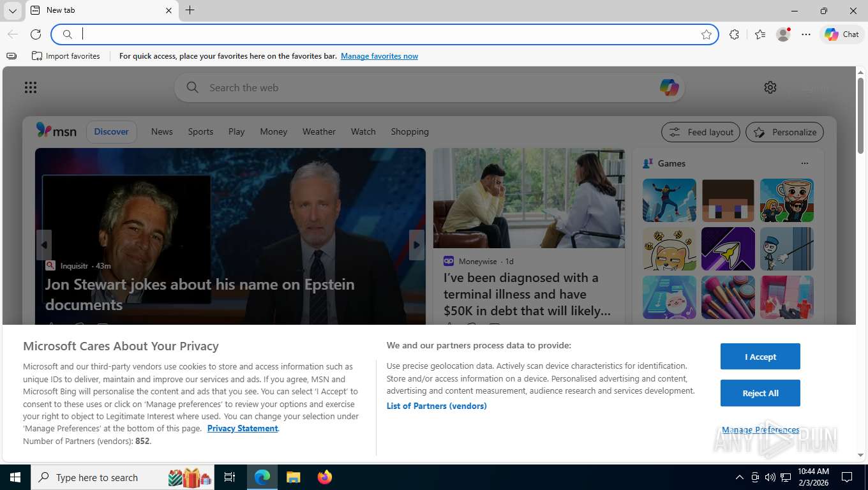Click the msn logo
This screenshot has height=490, width=868.
[x=56, y=131]
